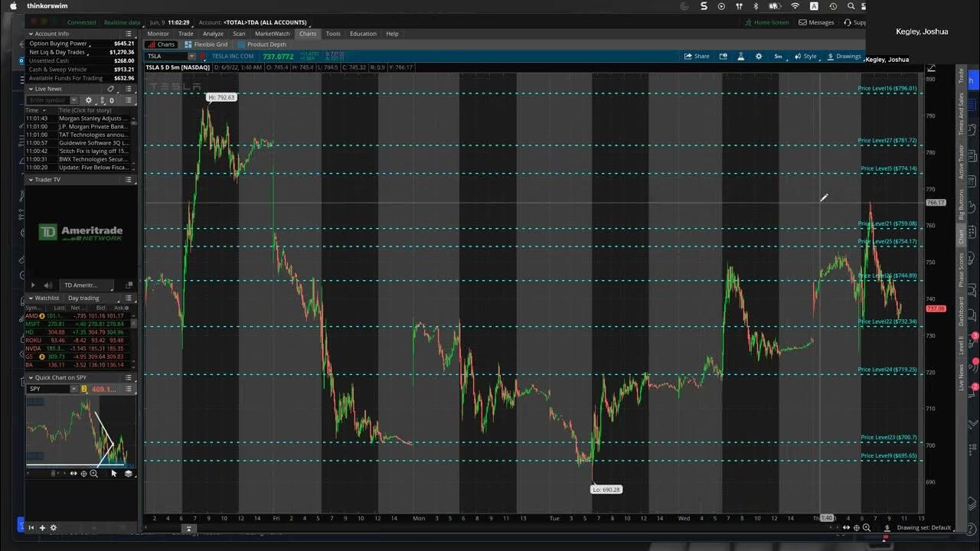The width and height of the screenshot is (980, 551).
Task: Open Live News settings gear
Action: pos(89,100)
